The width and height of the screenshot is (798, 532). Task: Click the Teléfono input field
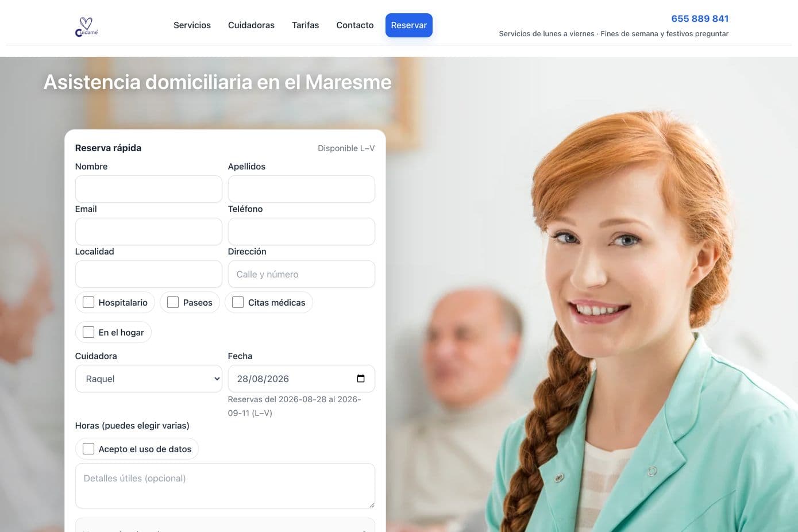point(301,232)
